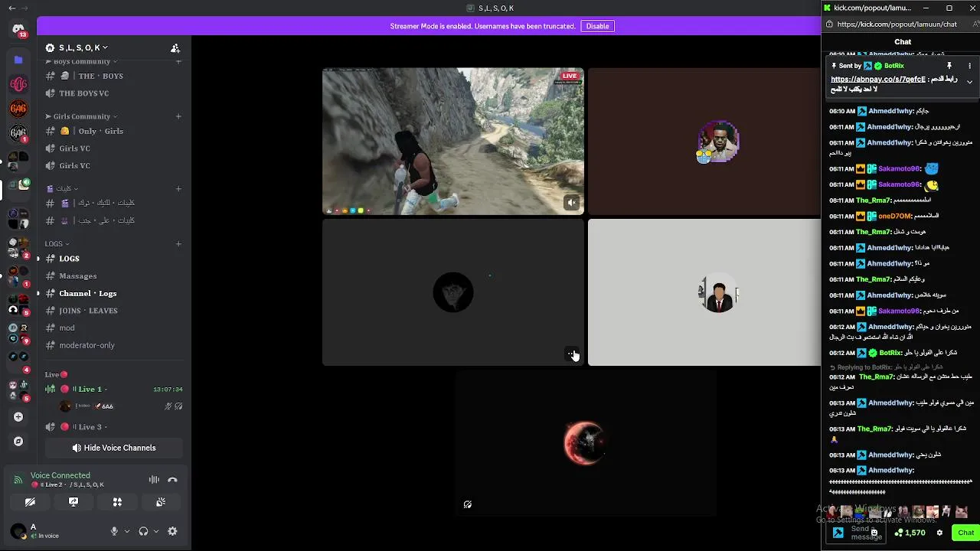This screenshot has height=551, width=980.
Task: Open Kick chat settings gear
Action: pyautogui.click(x=939, y=533)
